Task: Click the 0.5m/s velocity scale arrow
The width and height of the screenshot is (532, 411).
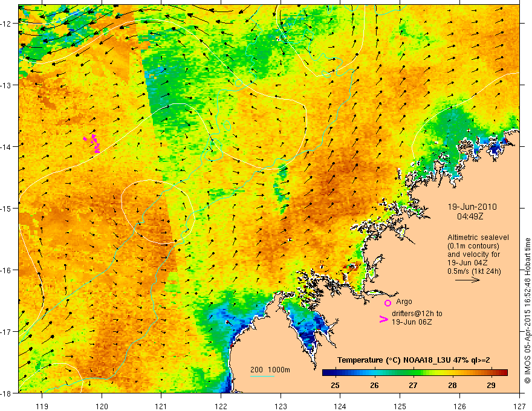Action: point(467,280)
